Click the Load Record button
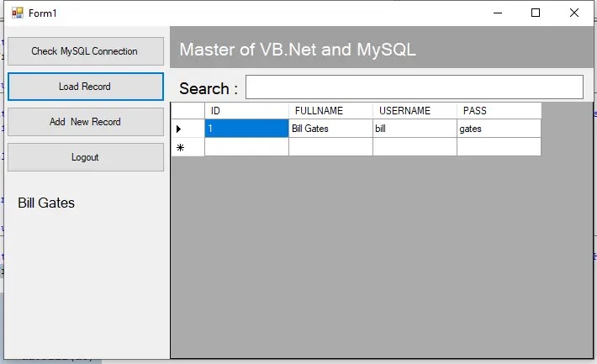 click(85, 87)
